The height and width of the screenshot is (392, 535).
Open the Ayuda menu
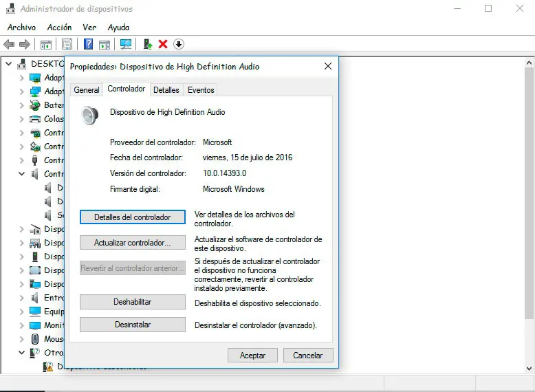pyautogui.click(x=118, y=28)
